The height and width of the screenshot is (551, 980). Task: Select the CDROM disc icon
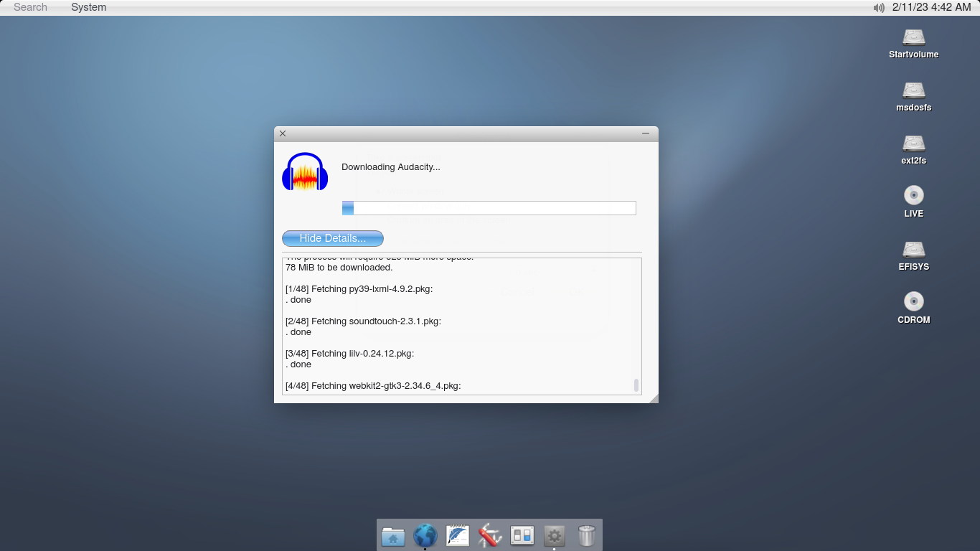coord(913,301)
